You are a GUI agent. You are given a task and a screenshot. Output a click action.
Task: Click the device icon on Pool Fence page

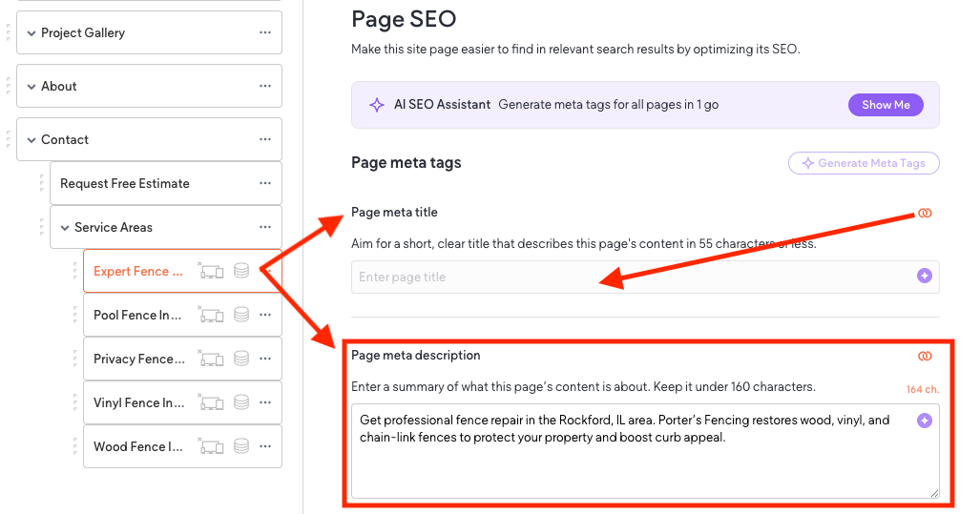tap(211, 316)
